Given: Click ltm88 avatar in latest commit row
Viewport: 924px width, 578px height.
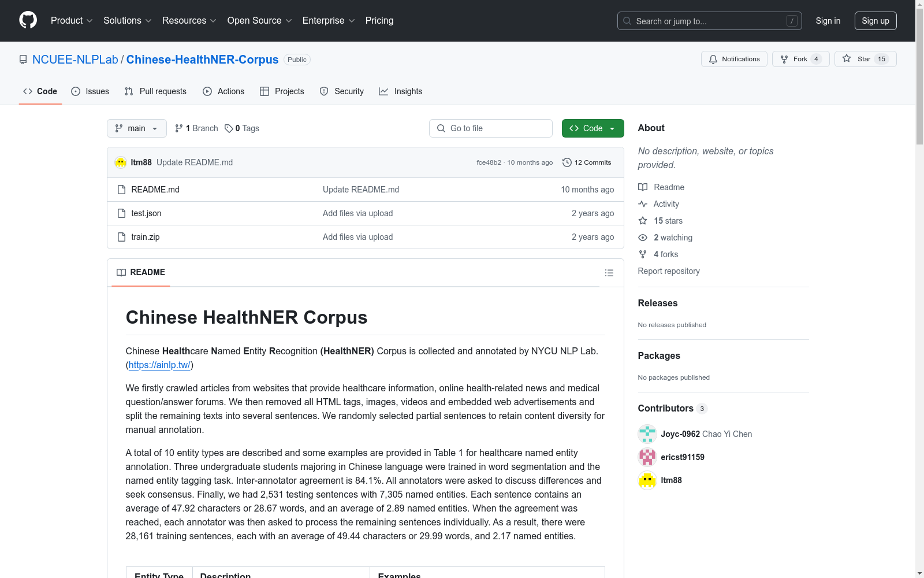Looking at the screenshot, I should click(121, 162).
